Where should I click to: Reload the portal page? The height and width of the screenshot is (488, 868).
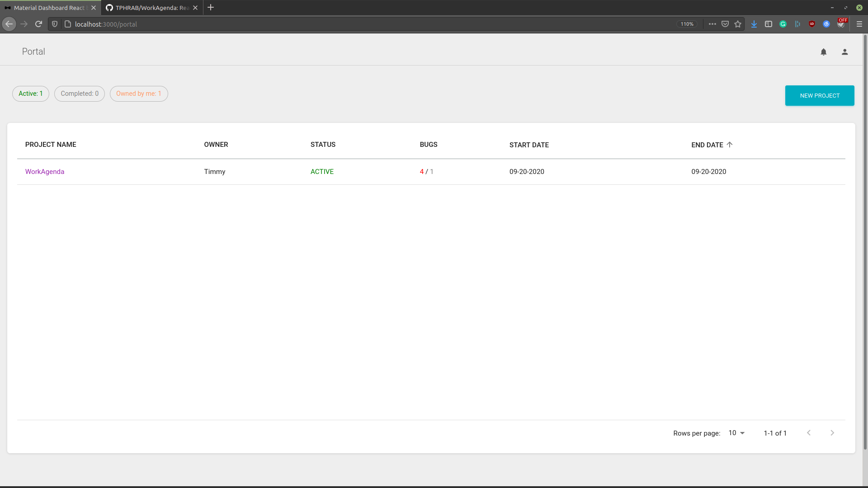pos(38,24)
